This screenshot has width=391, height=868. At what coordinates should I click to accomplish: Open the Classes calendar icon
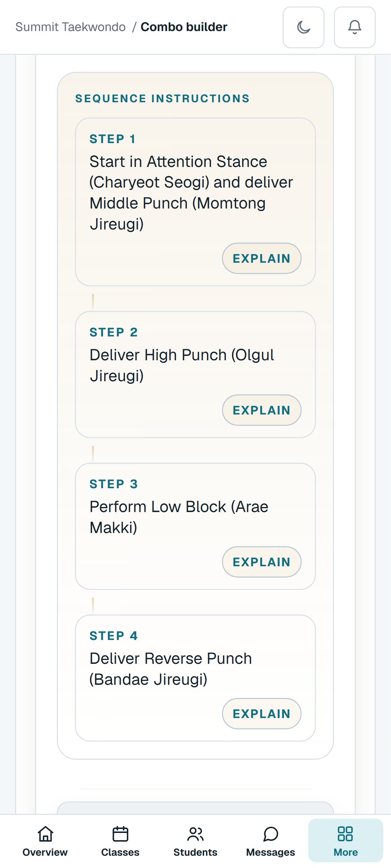point(120,834)
